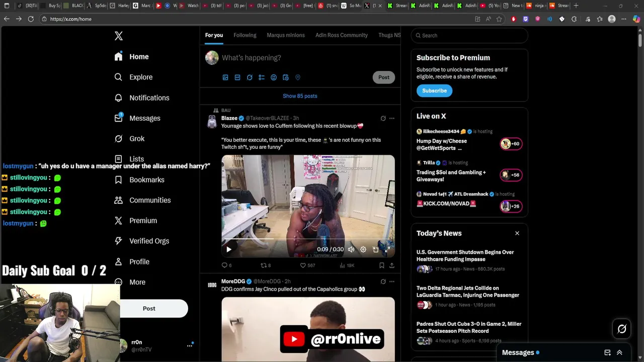Viewport: 644px width, 362px height.
Task: Switch to Adin Ross Community tab
Action: click(x=341, y=35)
